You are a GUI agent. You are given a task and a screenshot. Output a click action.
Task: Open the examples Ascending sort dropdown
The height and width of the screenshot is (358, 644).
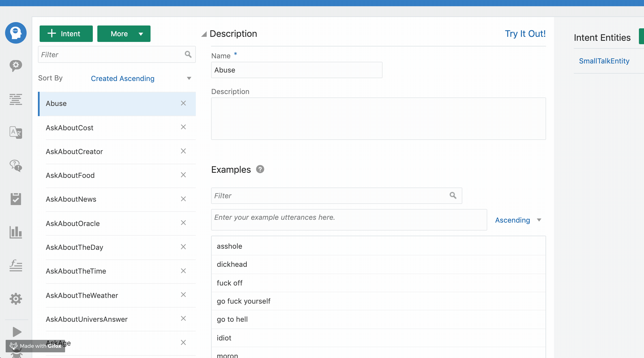point(518,220)
